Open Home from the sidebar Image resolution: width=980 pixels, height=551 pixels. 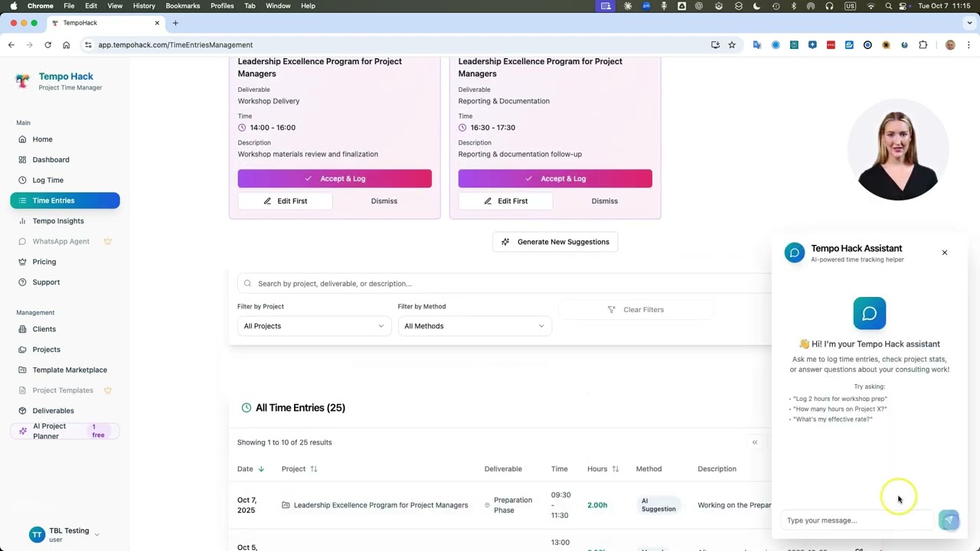pos(65,139)
